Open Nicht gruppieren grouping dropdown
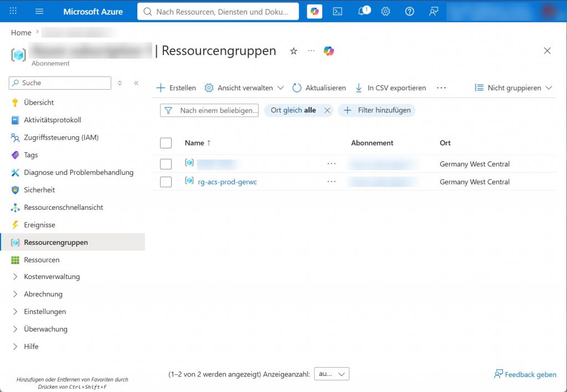 coord(513,88)
